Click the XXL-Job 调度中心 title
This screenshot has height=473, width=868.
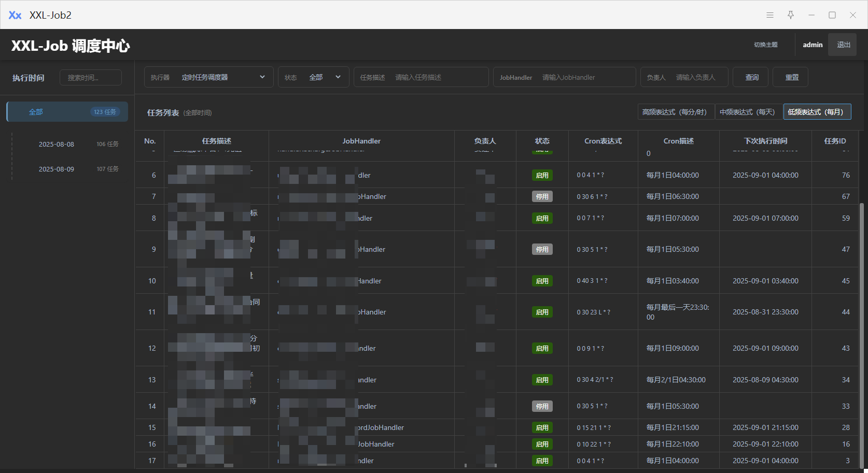point(71,46)
